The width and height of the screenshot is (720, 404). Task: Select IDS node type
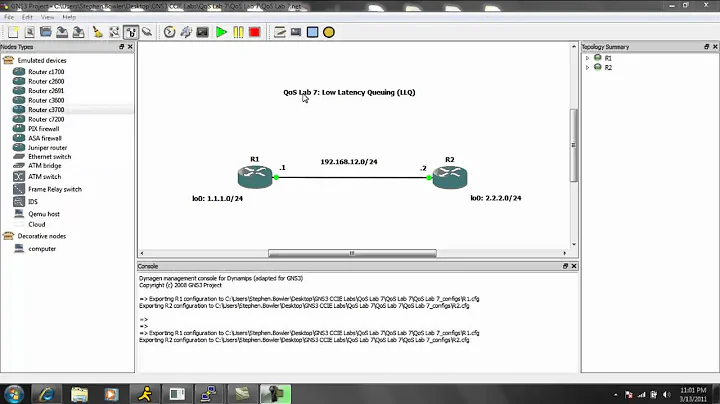pos(33,202)
